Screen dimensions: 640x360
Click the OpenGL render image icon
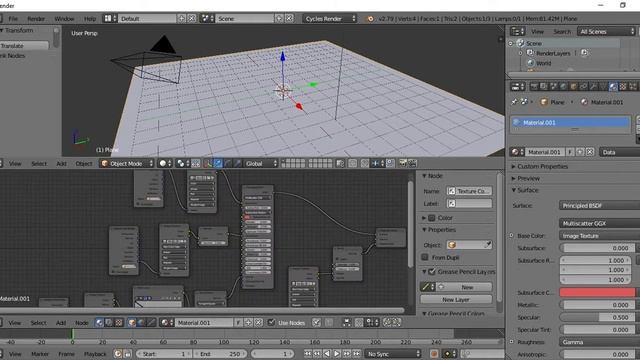[403, 163]
